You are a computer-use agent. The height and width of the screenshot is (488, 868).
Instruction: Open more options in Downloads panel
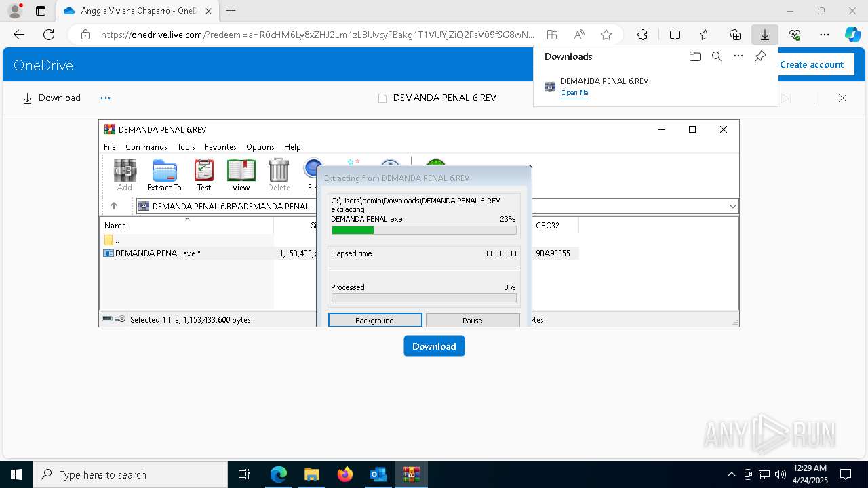click(738, 56)
